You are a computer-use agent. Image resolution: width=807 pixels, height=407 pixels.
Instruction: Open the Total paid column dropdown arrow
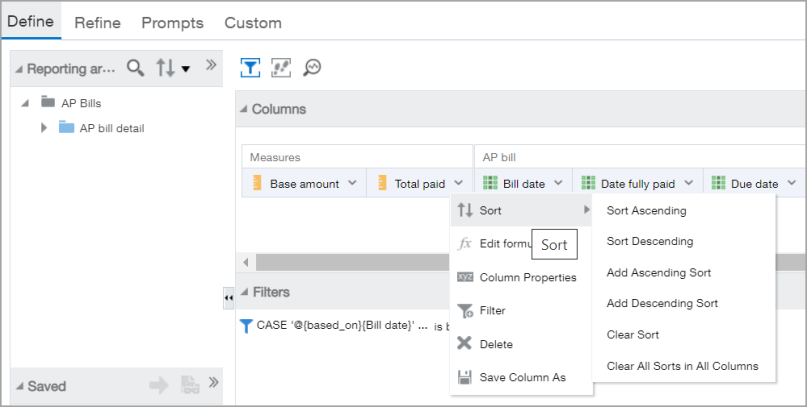[x=458, y=183]
